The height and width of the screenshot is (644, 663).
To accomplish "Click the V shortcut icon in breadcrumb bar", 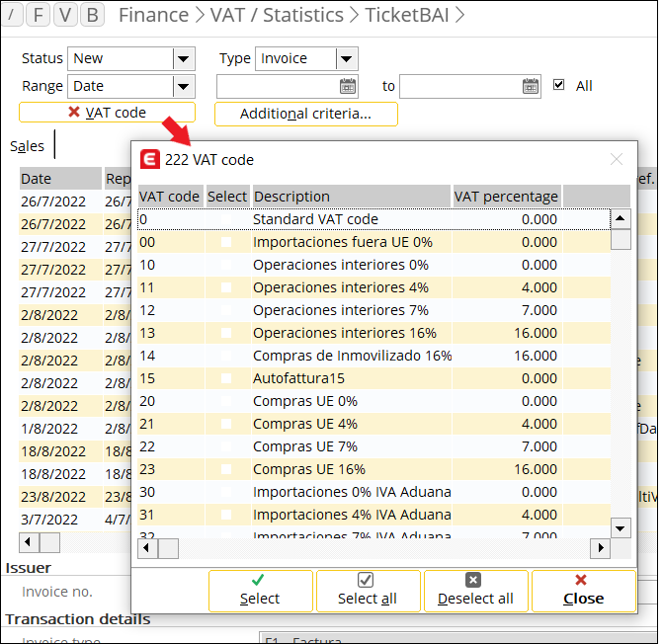I will (x=65, y=15).
